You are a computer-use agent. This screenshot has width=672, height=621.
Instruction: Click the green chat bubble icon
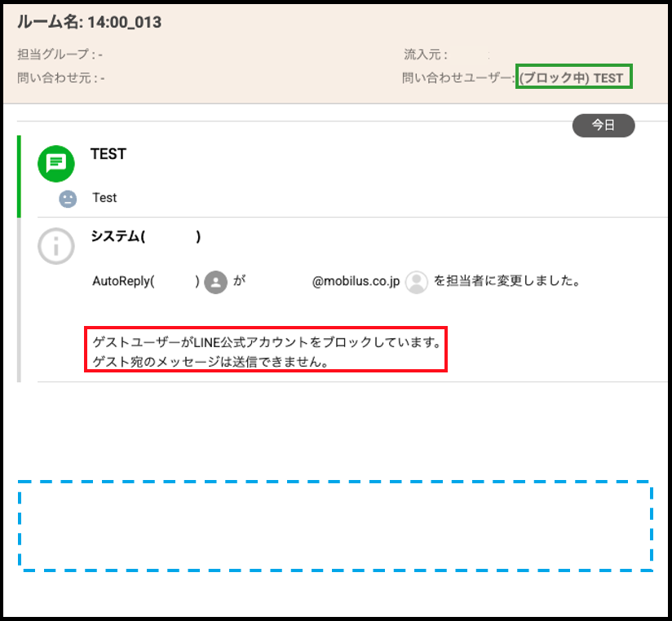pos(56,163)
